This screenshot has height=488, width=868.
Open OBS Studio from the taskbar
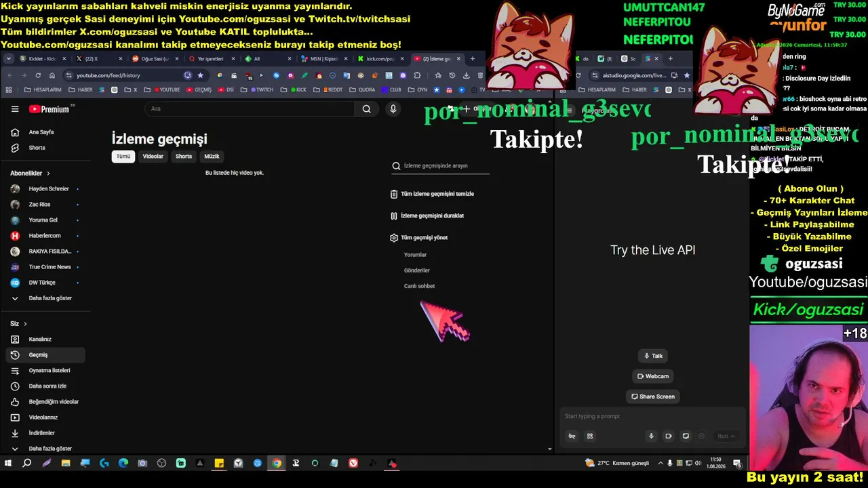161,464
